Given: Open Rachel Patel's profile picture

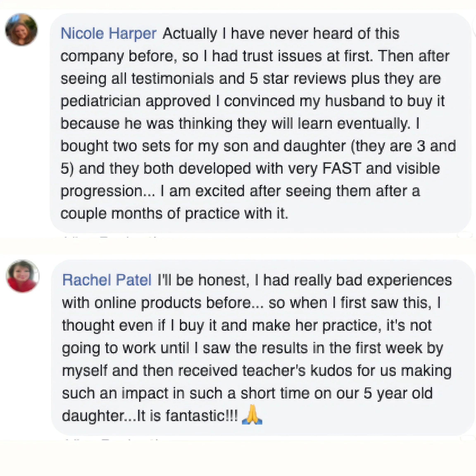Looking at the screenshot, I should [23, 276].
